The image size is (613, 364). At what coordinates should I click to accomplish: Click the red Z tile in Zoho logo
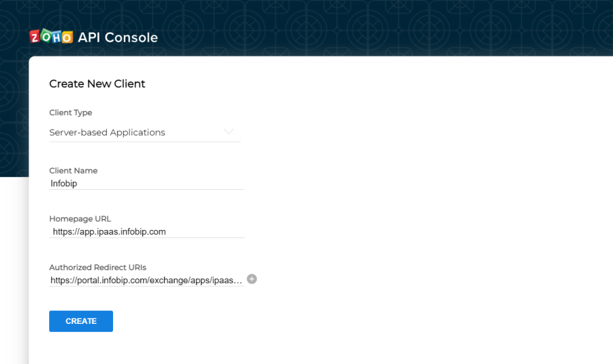35,37
